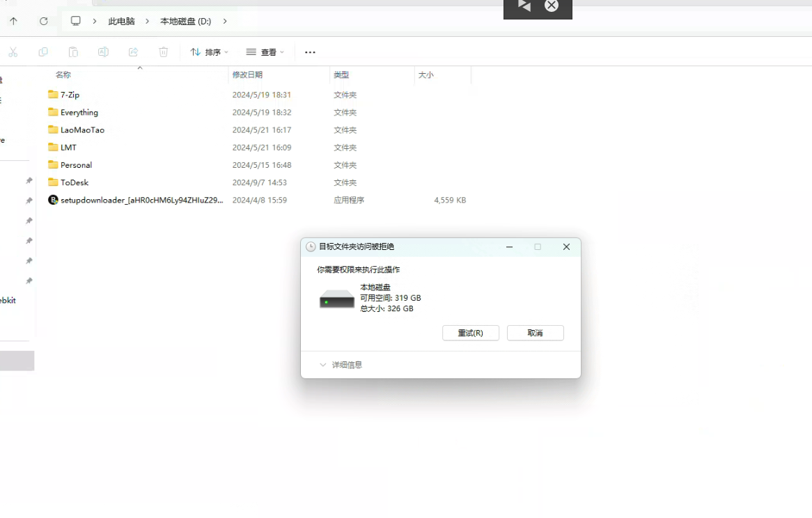Click the Rename toolbar icon
The width and height of the screenshot is (812, 518).
103,52
